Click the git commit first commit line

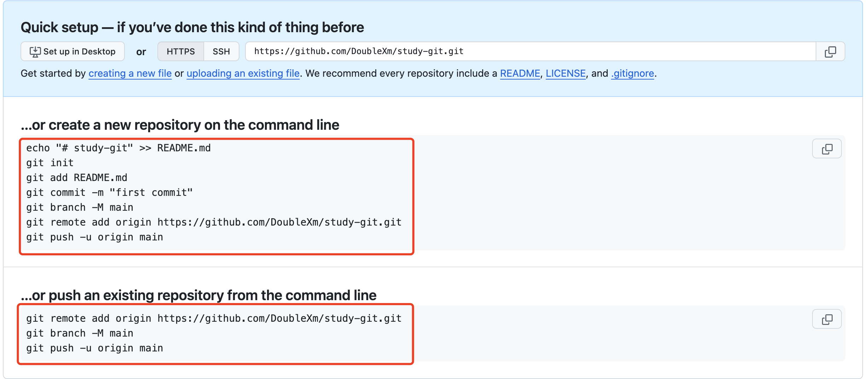coord(110,193)
